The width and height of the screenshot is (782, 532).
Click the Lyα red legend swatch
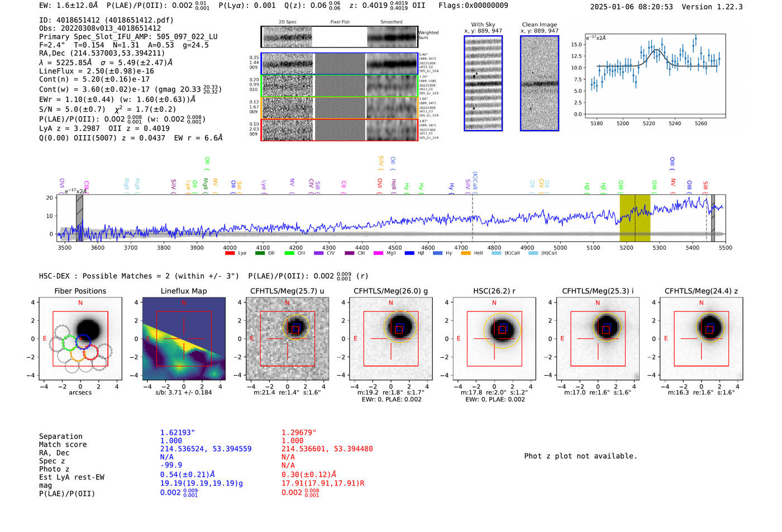pyautogui.click(x=230, y=253)
